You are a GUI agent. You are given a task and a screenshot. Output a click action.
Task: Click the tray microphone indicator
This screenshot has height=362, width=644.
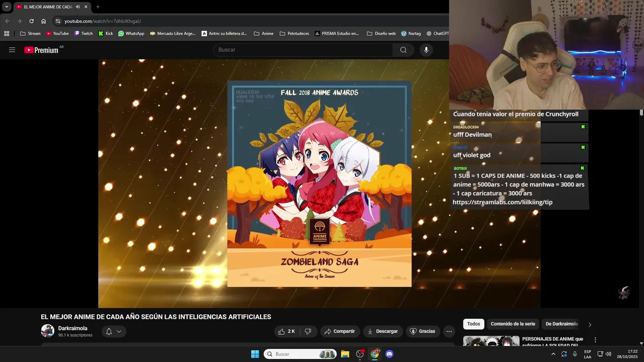coord(575,354)
